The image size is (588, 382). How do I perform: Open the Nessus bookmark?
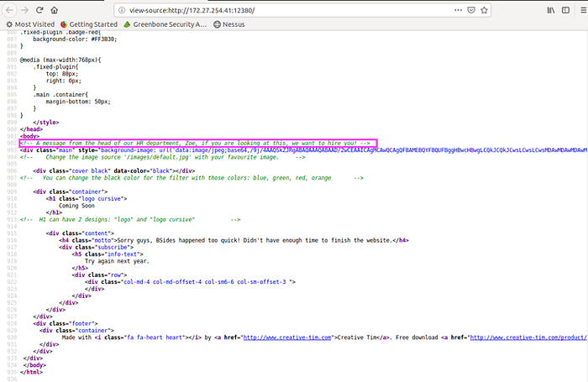tap(228, 24)
